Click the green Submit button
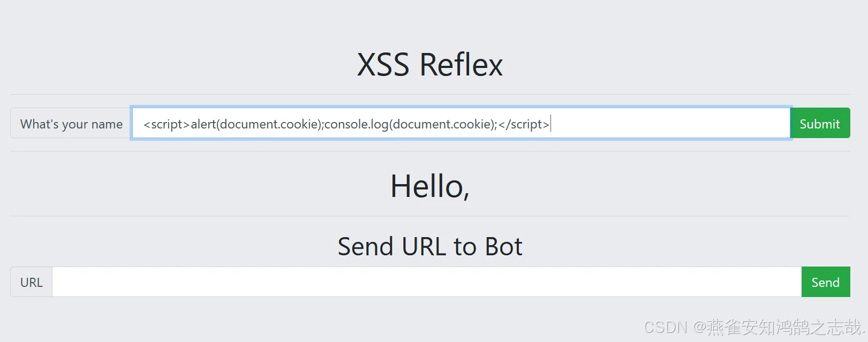 [x=819, y=124]
